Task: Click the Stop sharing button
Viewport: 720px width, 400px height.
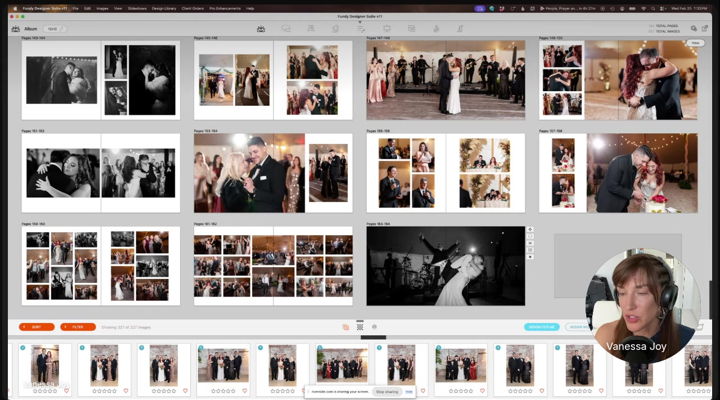Action: (x=386, y=391)
